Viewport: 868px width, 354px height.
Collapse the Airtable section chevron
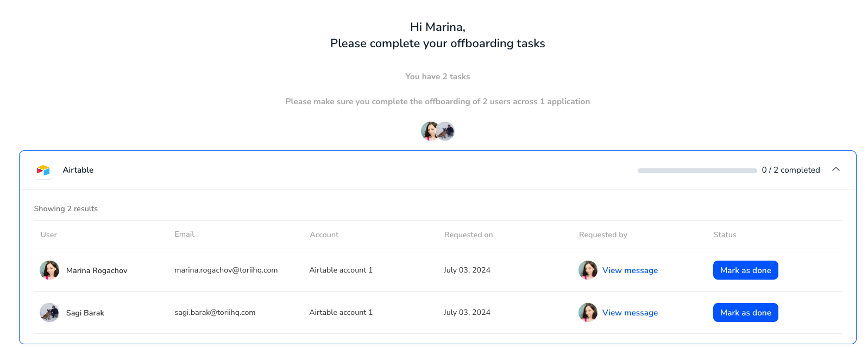coord(836,169)
